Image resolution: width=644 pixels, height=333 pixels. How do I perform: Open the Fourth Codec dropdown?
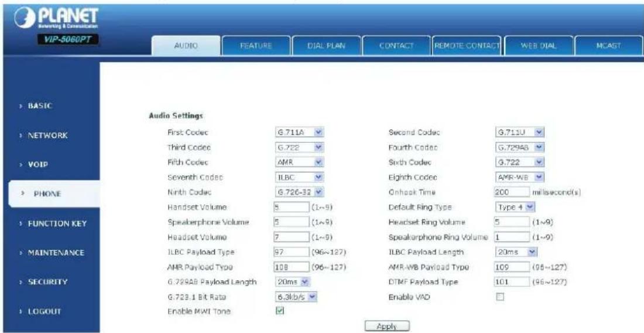click(519, 147)
